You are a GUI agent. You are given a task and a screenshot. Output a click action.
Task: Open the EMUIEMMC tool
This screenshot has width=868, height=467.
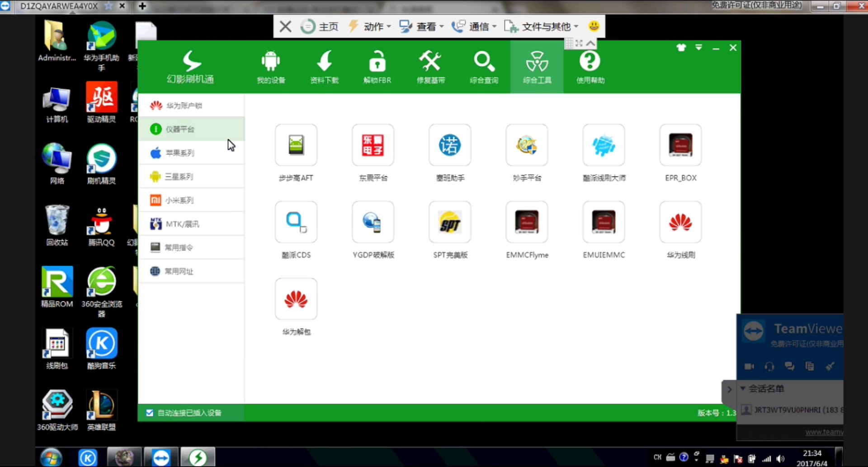[604, 222]
